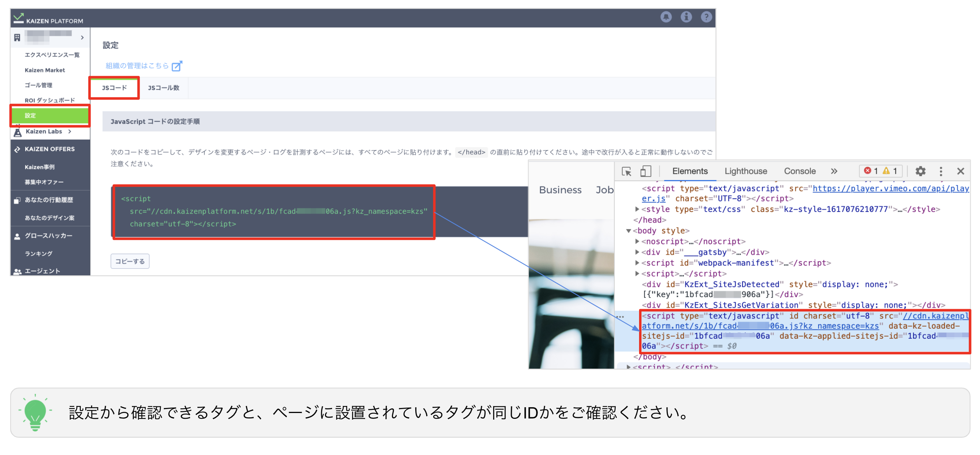Click the Business nav item on page

click(x=560, y=190)
